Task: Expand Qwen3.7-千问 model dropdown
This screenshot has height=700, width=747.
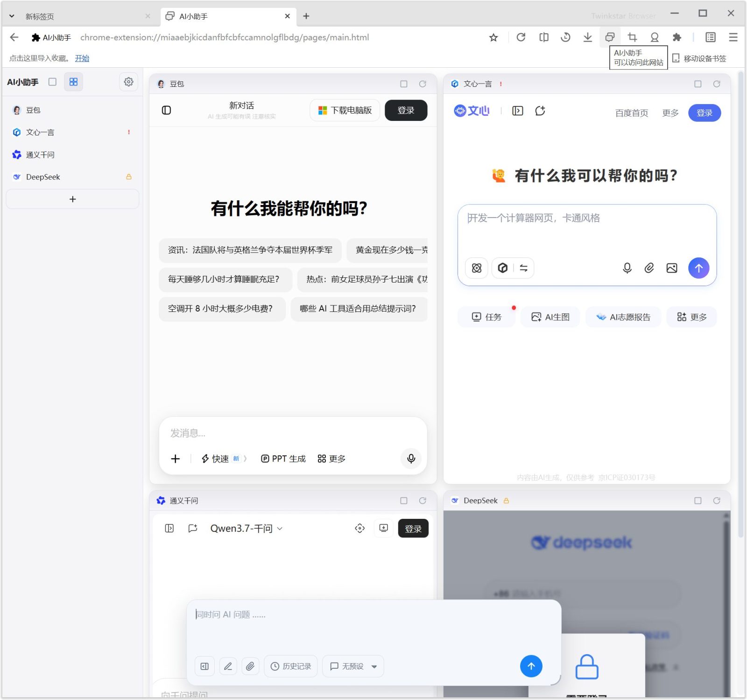Action: tap(247, 529)
